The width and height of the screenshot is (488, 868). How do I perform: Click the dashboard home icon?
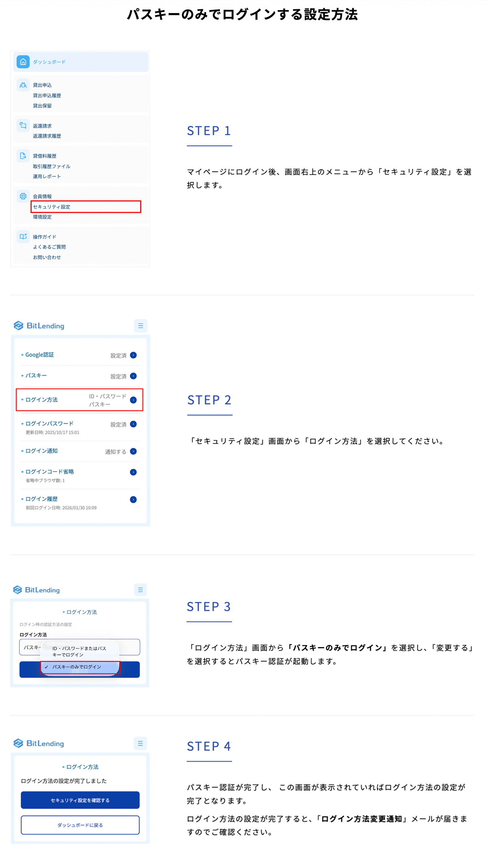pos(23,62)
